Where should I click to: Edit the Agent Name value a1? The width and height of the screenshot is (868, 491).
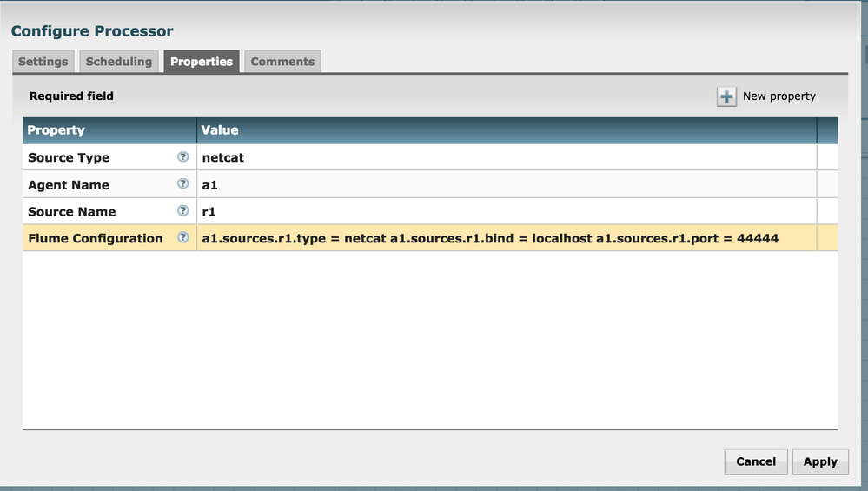tap(209, 185)
